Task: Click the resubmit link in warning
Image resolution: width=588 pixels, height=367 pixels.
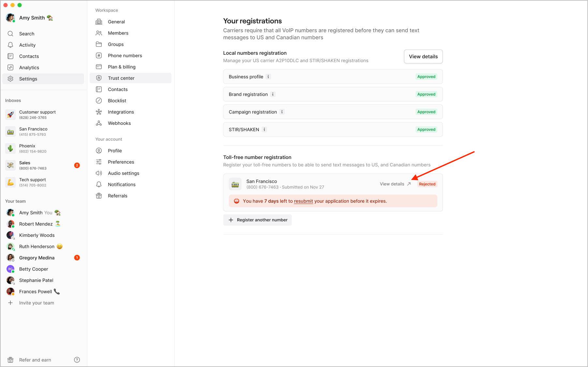Action: (x=303, y=201)
